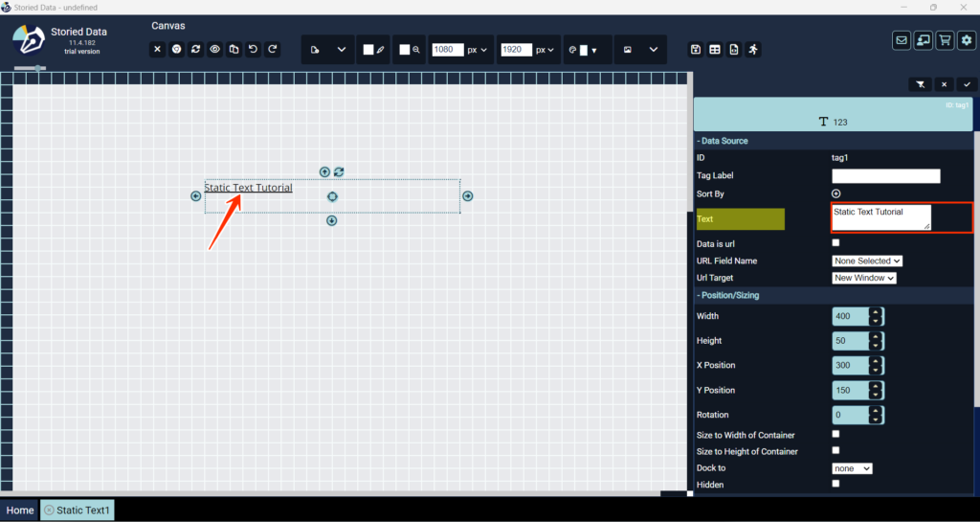Click the eye preview icon
980x522 pixels.
click(215, 50)
